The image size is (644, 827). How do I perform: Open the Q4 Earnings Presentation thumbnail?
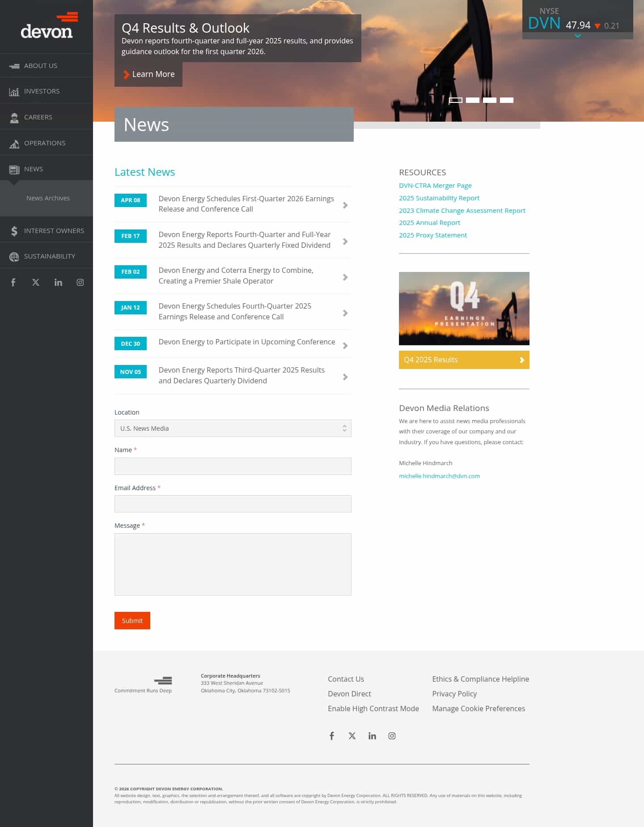tap(464, 309)
